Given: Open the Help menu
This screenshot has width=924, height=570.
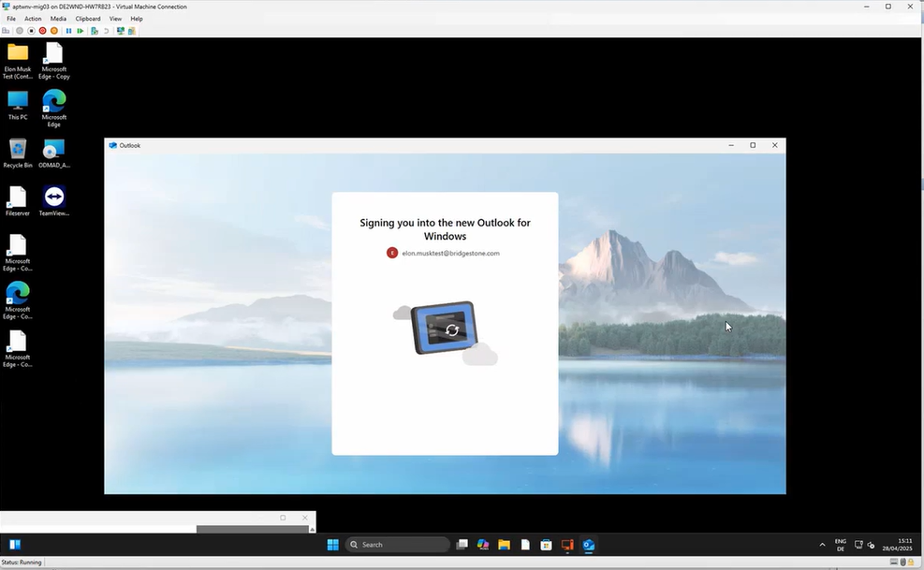Looking at the screenshot, I should coord(137,19).
